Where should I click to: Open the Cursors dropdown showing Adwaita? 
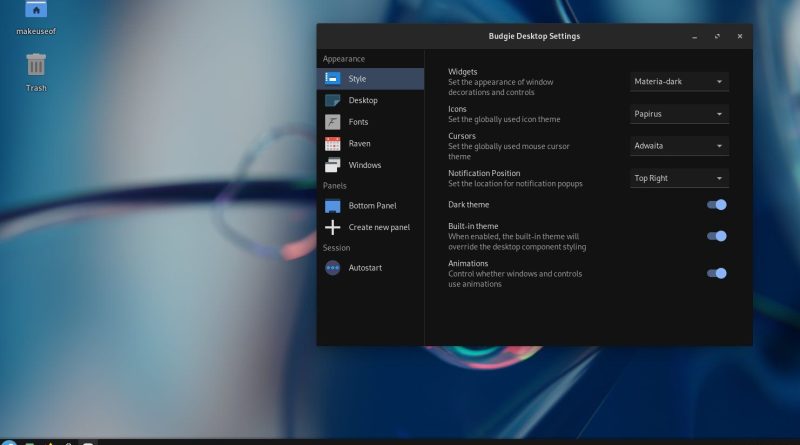679,146
